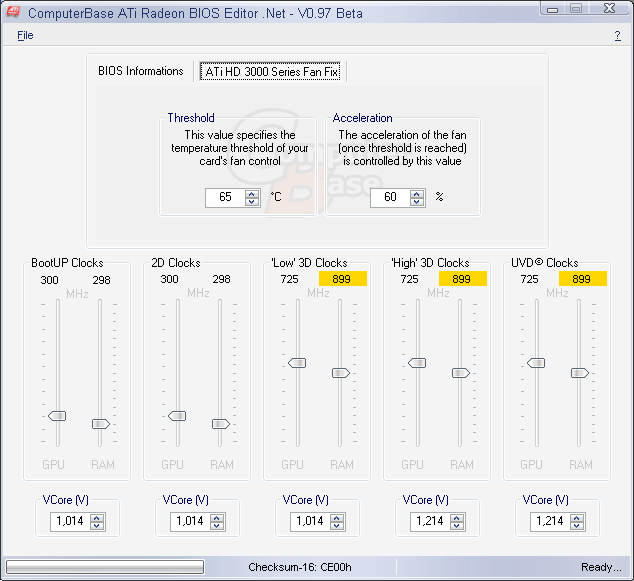634x581 pixels.
Task: Click BootUP Clocks RAM slider thumb
Action: click(101, 424)
